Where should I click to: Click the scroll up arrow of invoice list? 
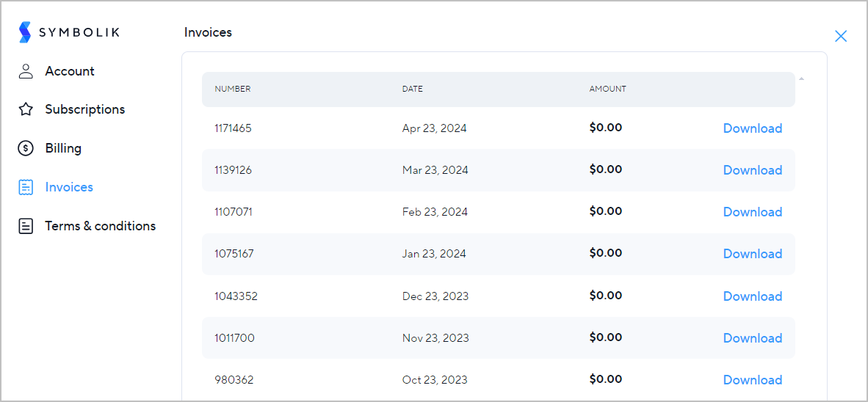[802, 78]
